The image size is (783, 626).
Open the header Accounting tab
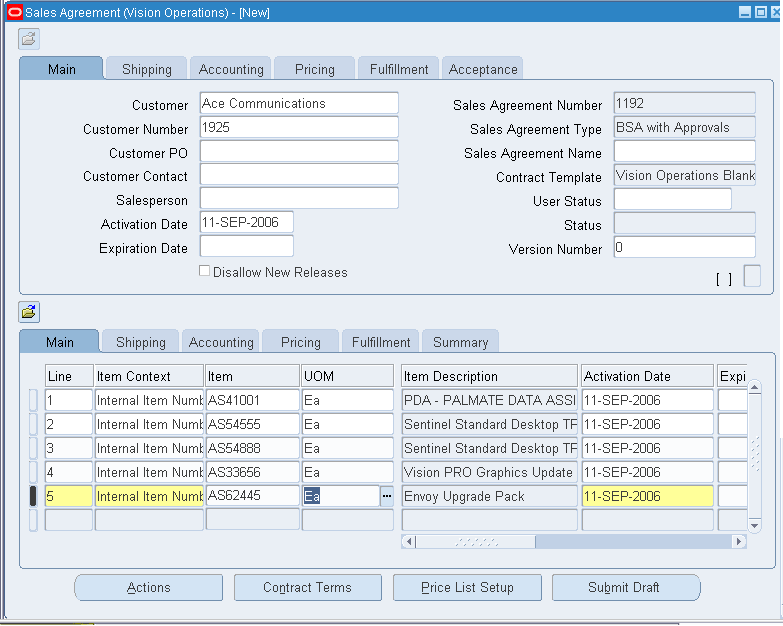(x=231, y=69)
